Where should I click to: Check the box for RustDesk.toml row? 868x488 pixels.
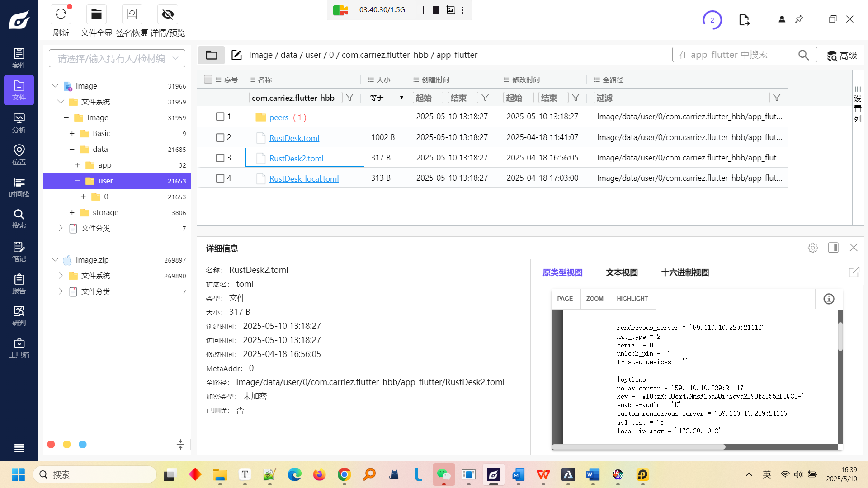click(220, 137)
